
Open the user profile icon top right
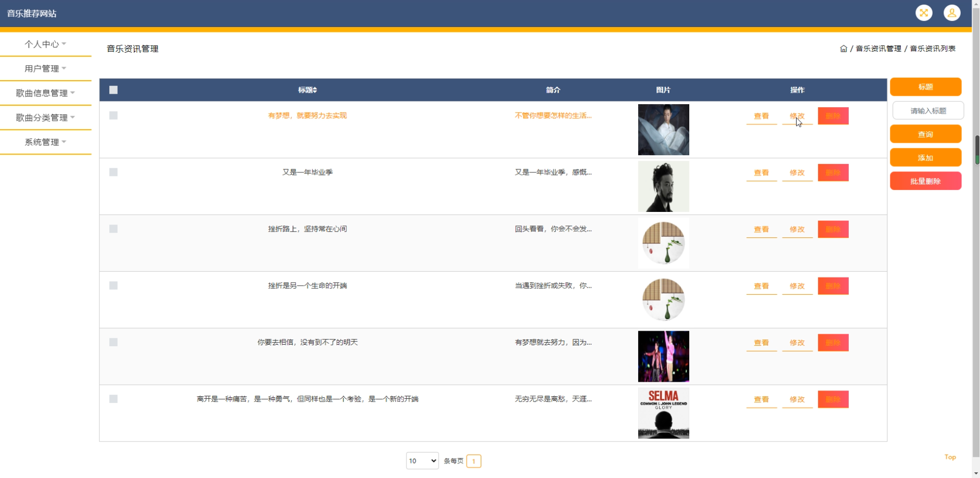click(952, 12)
